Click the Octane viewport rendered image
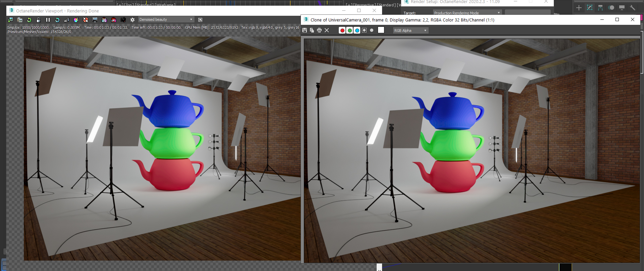 [162, 149]
